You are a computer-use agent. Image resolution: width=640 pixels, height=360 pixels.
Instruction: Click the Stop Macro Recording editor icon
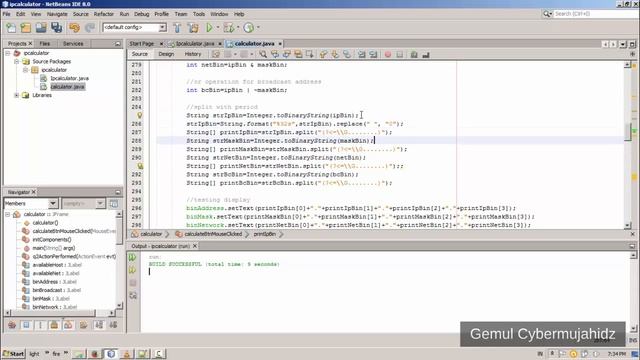tap(400, 54)
